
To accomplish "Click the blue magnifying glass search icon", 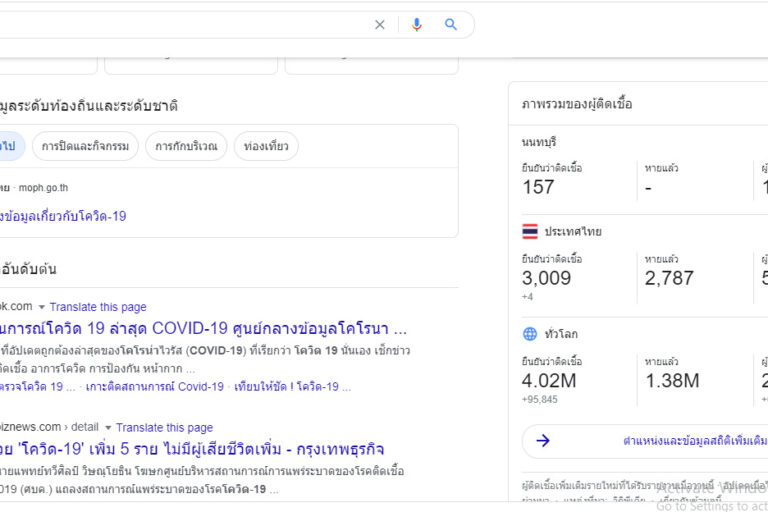I will (x=451, y=25).
